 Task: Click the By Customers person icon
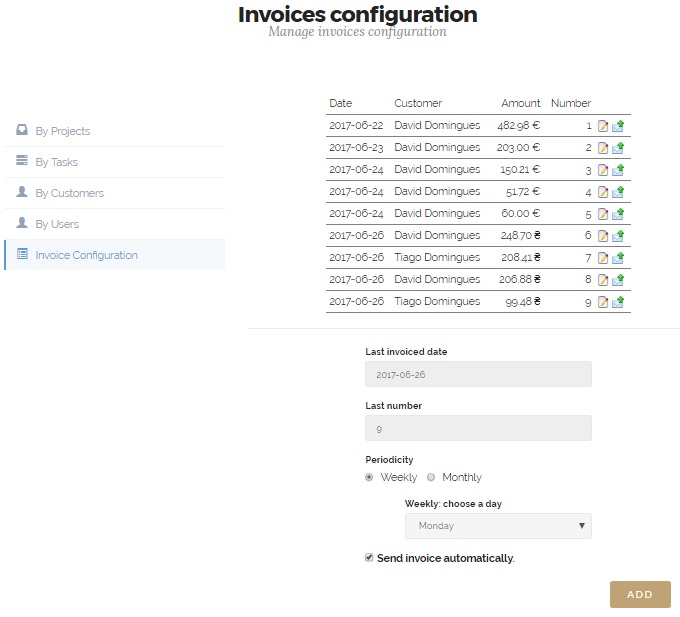[22, 192]
